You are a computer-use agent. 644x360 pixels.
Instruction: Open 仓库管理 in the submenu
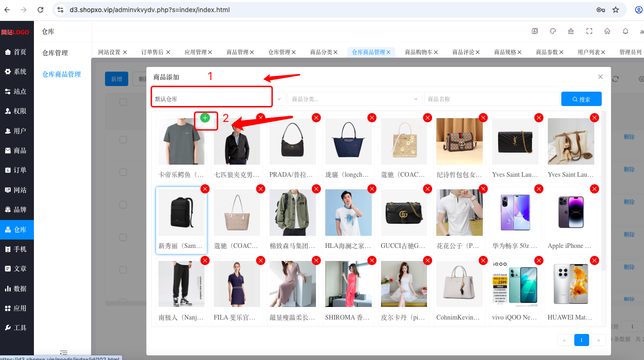click(x=55, y=53)
